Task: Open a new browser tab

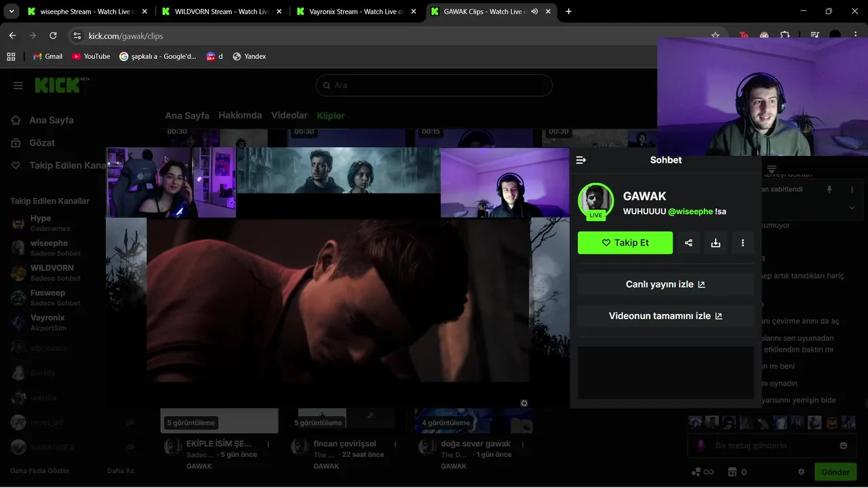Action: [x=568, y=12]
